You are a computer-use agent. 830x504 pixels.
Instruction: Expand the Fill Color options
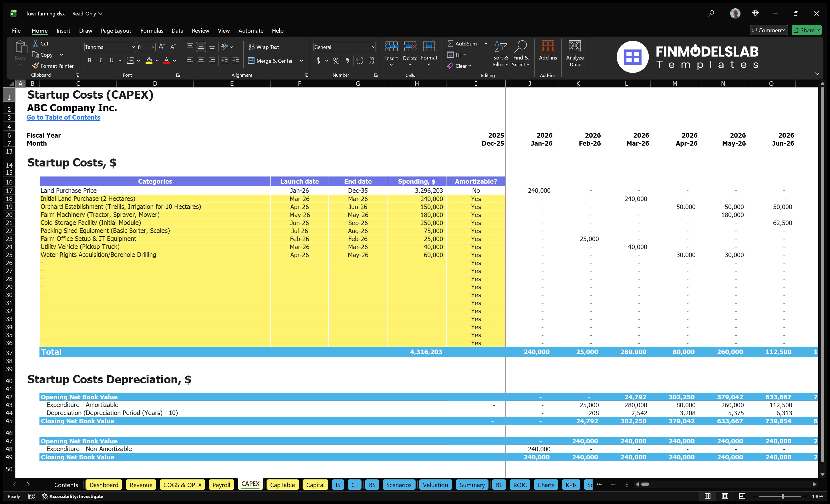tap(157, 61)
